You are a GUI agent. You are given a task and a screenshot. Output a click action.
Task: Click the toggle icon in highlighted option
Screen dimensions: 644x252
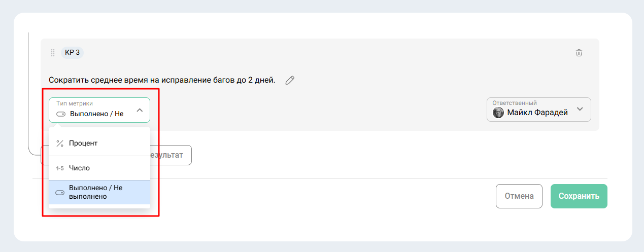click(x=60, y=193)
